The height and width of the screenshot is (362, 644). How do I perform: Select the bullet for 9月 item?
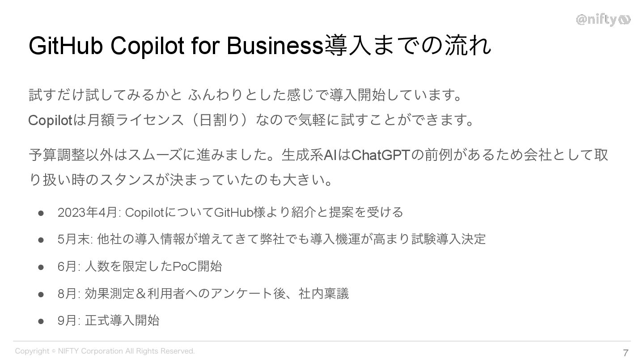pos(41,321)
